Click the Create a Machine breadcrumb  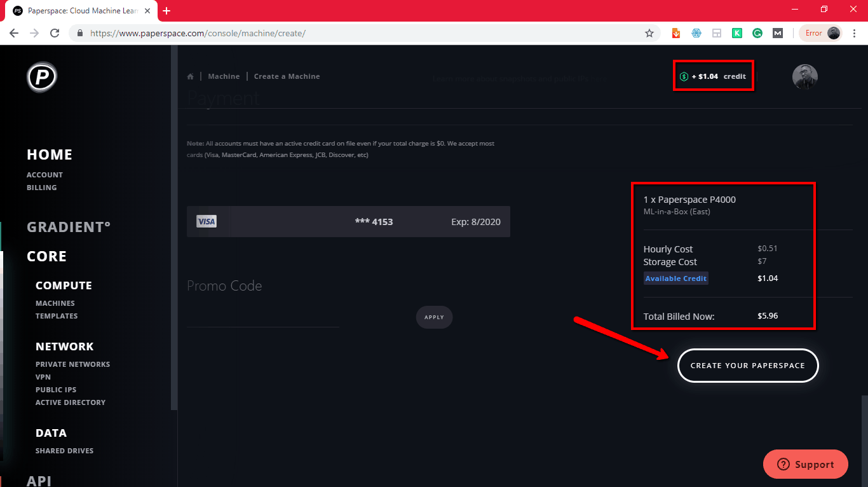[x=287, y=76]
